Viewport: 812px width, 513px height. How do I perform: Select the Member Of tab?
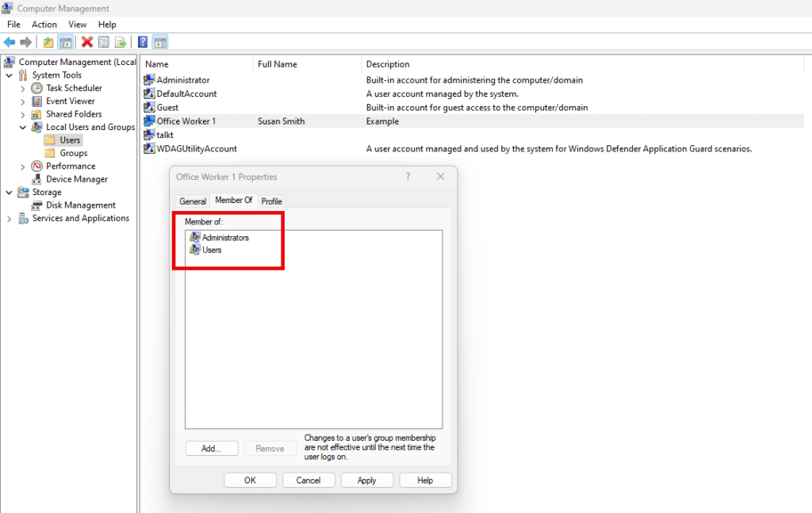234,201
